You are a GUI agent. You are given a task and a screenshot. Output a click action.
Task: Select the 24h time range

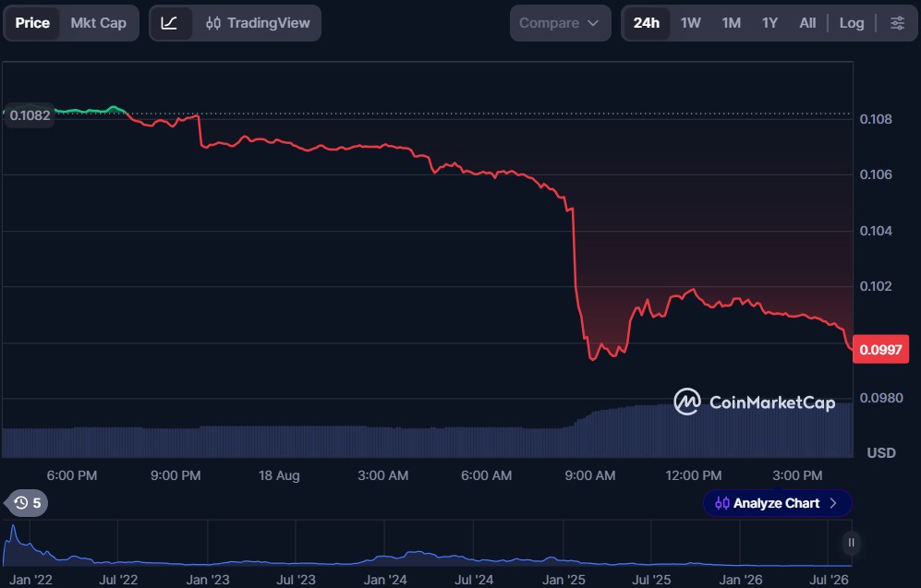pos(646,23)
